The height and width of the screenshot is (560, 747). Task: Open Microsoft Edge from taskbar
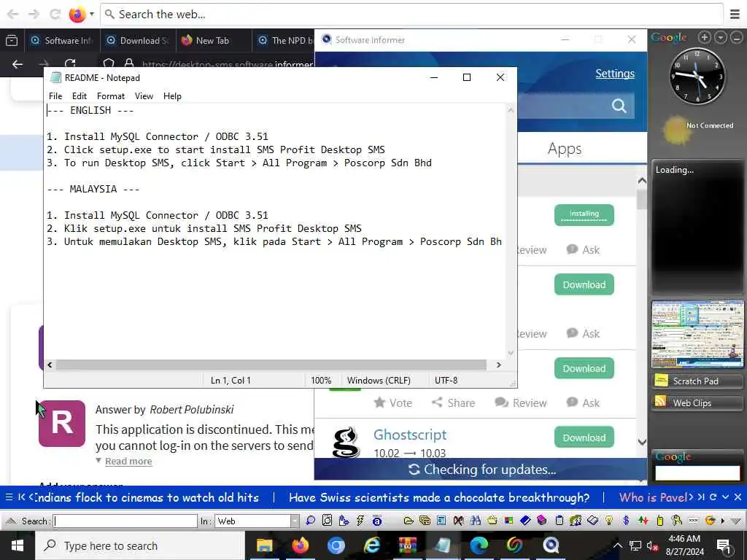(479, 545)
